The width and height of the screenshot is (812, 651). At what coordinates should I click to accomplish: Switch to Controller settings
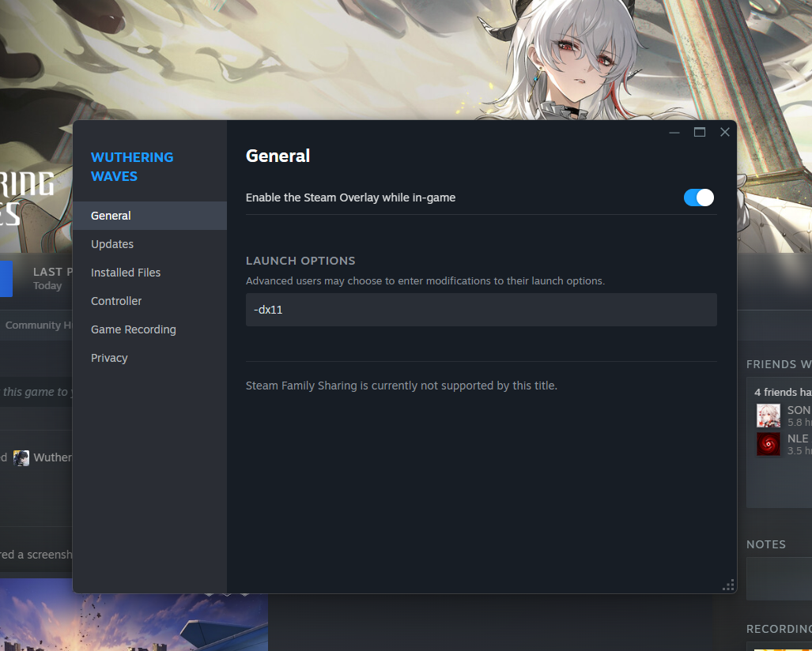149,301
